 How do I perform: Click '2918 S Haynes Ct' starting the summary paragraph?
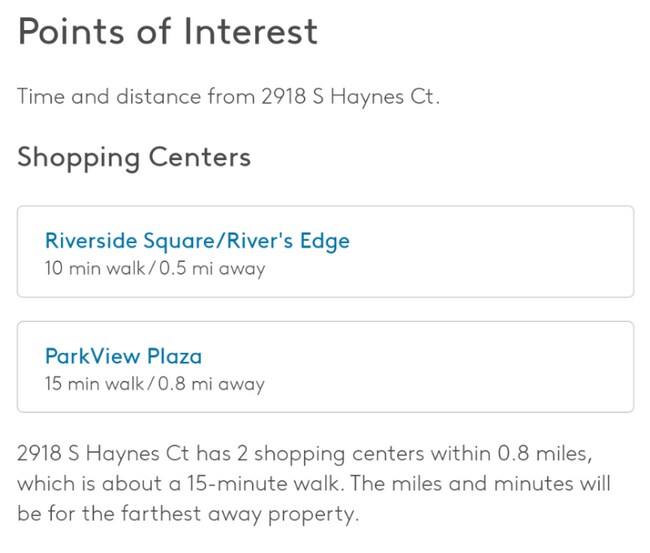pos(103,453)
